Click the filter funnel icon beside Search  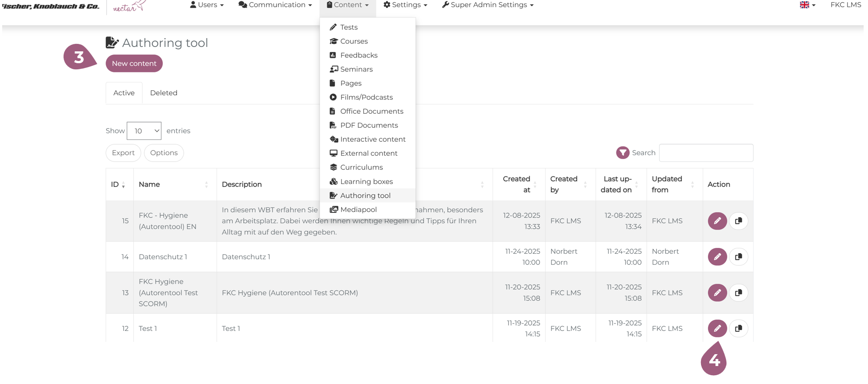click(x=623, y=153)
